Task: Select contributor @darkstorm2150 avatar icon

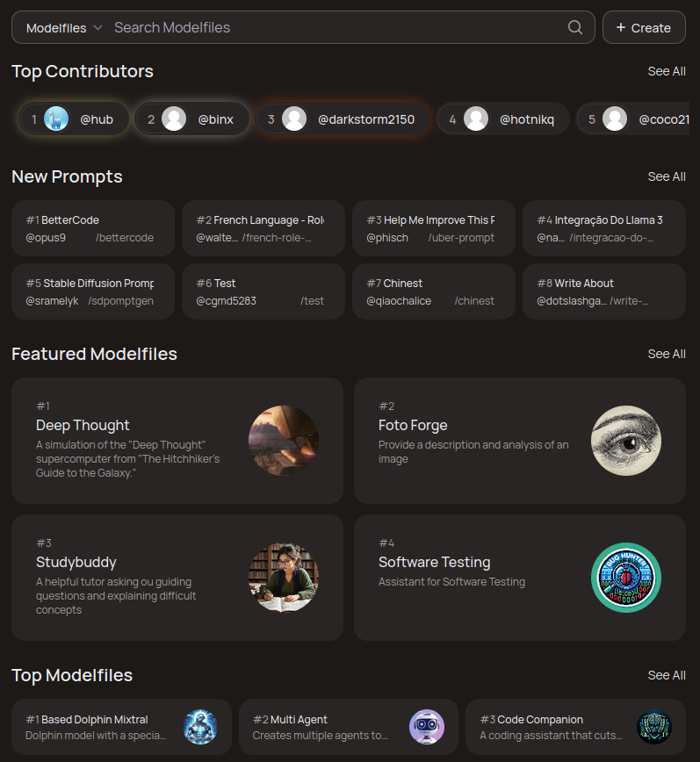Action: (x=294, y=119)
